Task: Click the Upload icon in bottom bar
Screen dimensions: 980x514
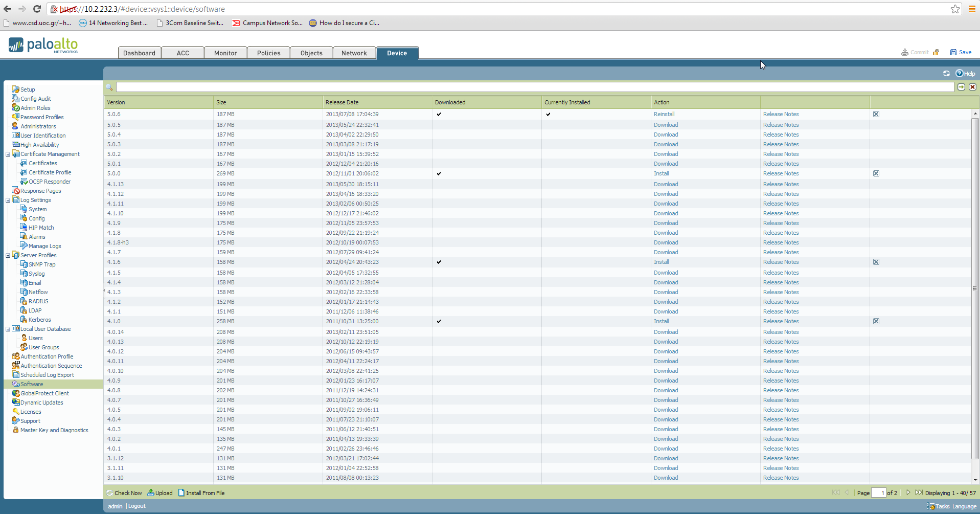Action: point(151,493)
